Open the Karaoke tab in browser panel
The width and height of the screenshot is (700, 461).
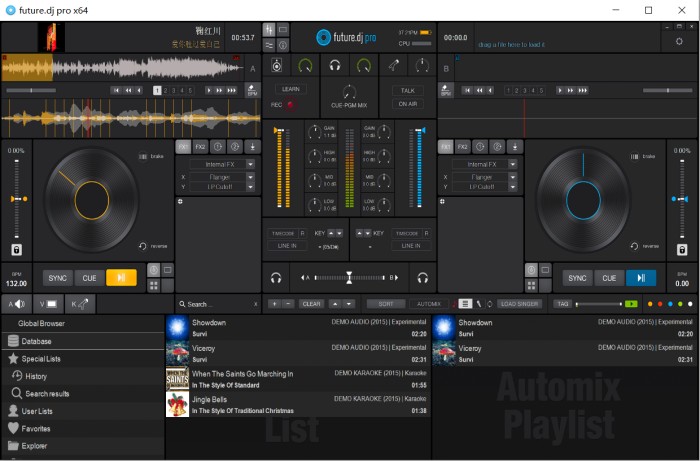pyautogui.click(x=80, y=304)
